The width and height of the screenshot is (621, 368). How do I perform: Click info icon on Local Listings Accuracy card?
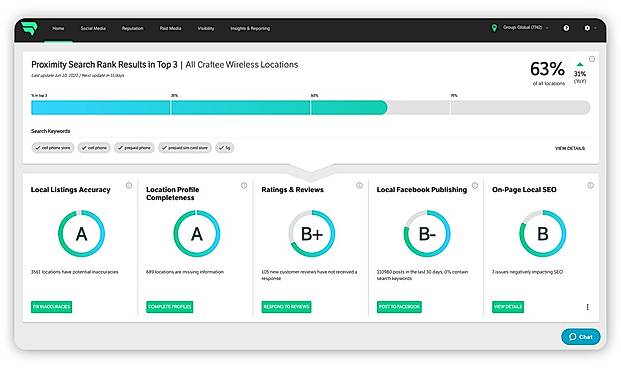click(129, 185)
